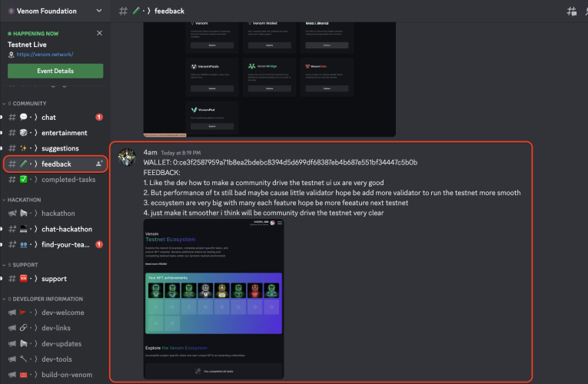Click the laptop emoji on chat-hackathon
The height and width of the screenshot is (384, 588).
pyautogui.click(x=23, y=229)
